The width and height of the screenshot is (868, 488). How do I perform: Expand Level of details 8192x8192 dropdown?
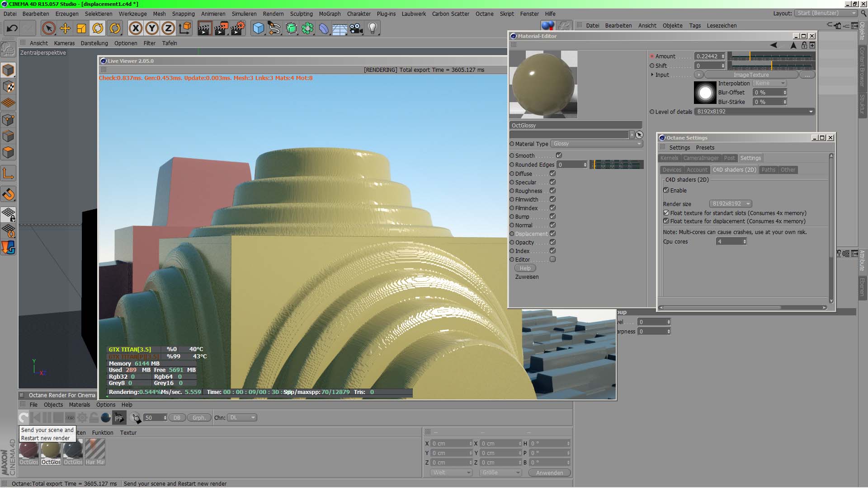(x=754, y=112)
